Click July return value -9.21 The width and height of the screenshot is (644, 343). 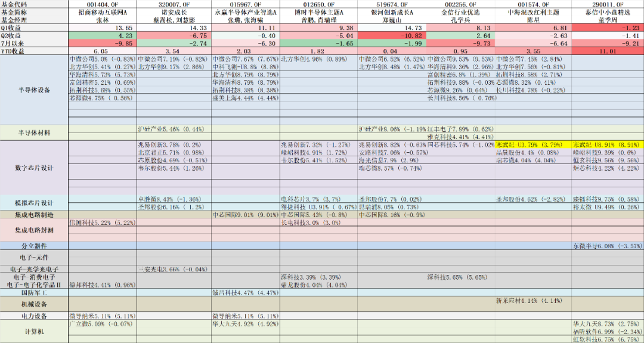[632, 43]
